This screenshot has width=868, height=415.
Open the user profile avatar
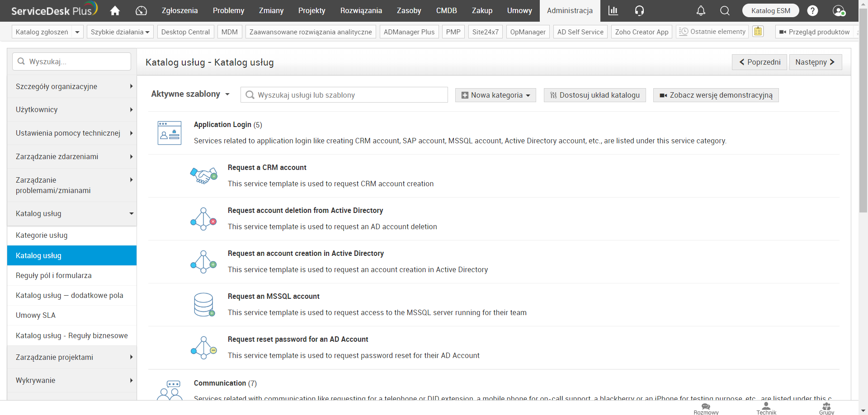[x=839, y=10]
